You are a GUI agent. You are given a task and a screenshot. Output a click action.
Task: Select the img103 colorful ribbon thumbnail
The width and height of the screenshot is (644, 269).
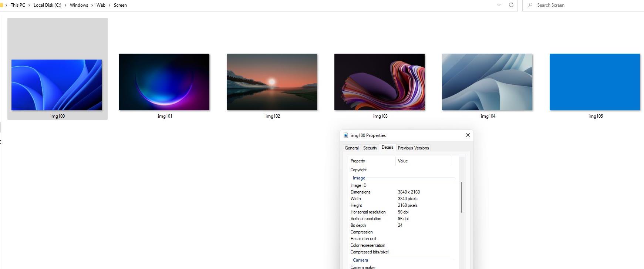(x=380, y=82)
